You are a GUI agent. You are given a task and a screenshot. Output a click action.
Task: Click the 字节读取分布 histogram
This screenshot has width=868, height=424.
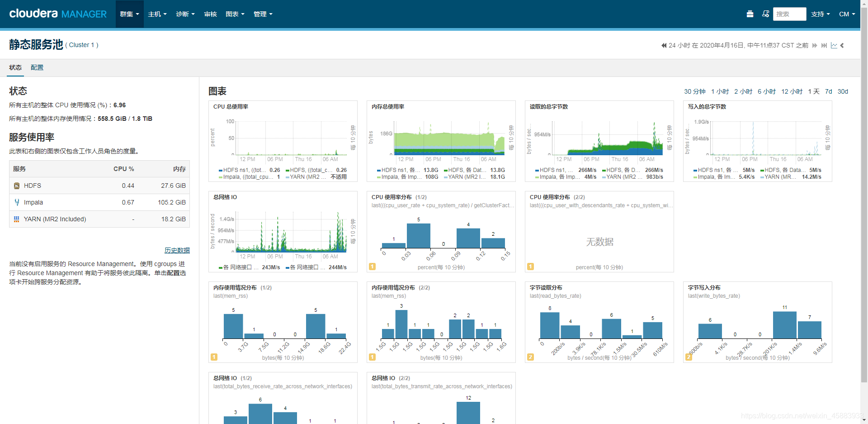point(601,324)
